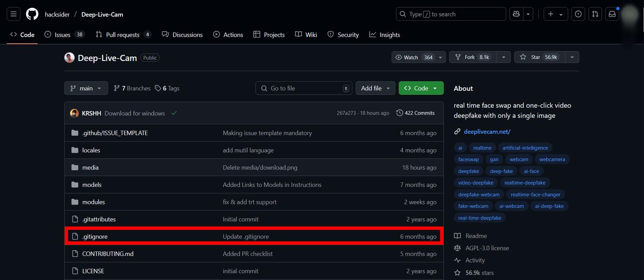The height and width of the screenshot is (280, 644).
Task: Expand the Watch notifications dropdown arrow
Action: tap(440, 57)
